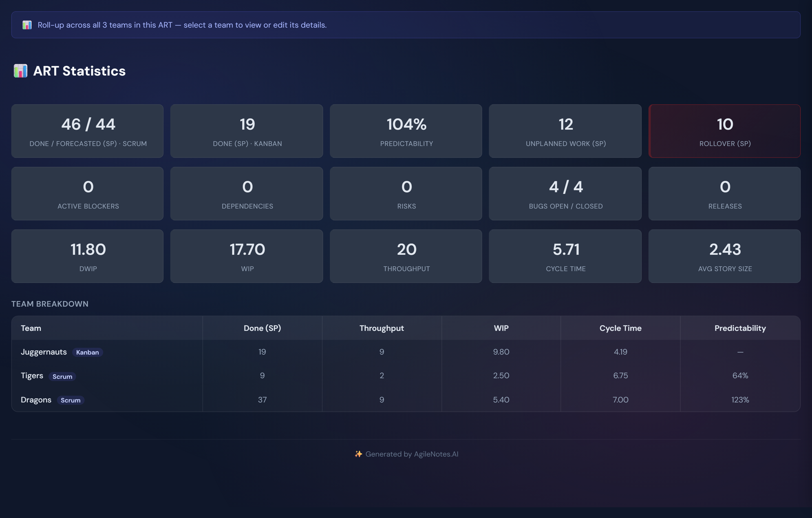Select the Active Blockers card
Screen dimensions: 812x518
click(x=87, y=193)
